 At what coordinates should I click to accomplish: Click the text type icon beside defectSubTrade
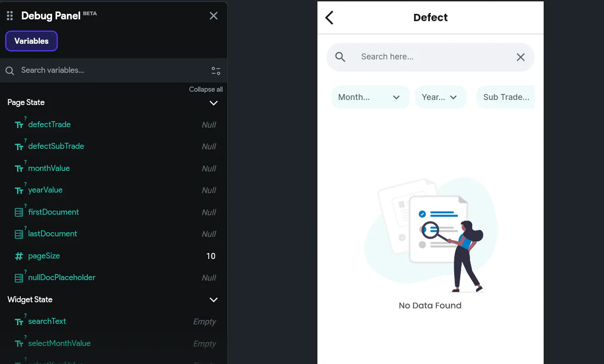pyautogui.click(x=19, y=147)
